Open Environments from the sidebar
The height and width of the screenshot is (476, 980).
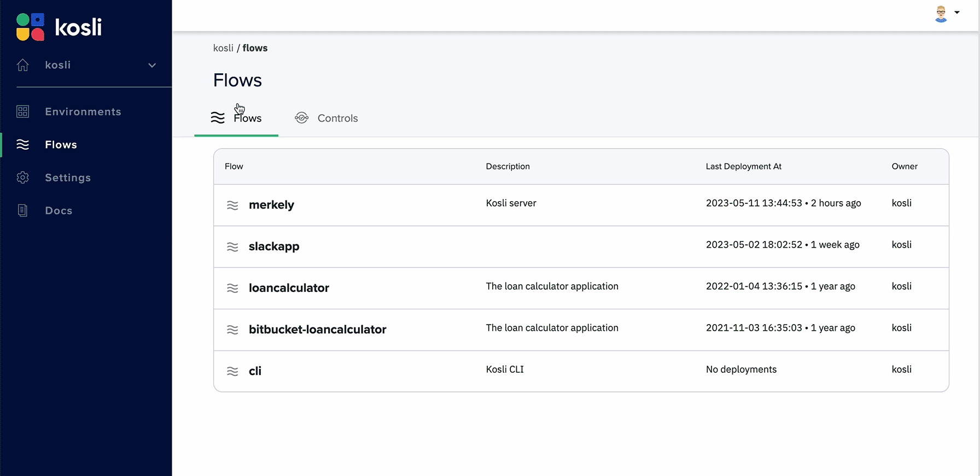83,111
